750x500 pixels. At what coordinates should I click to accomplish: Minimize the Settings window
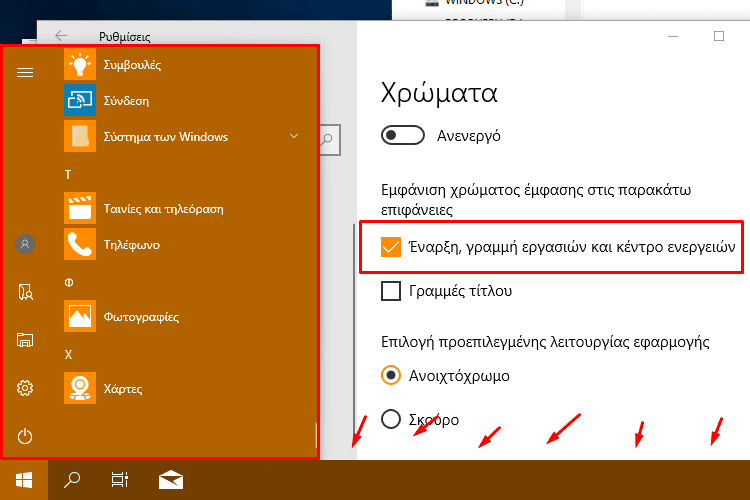tap(673, 36)
